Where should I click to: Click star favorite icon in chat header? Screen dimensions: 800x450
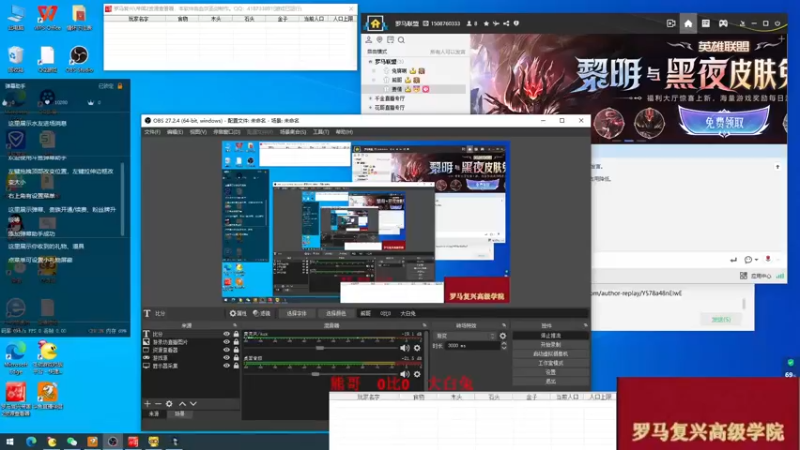486,23
